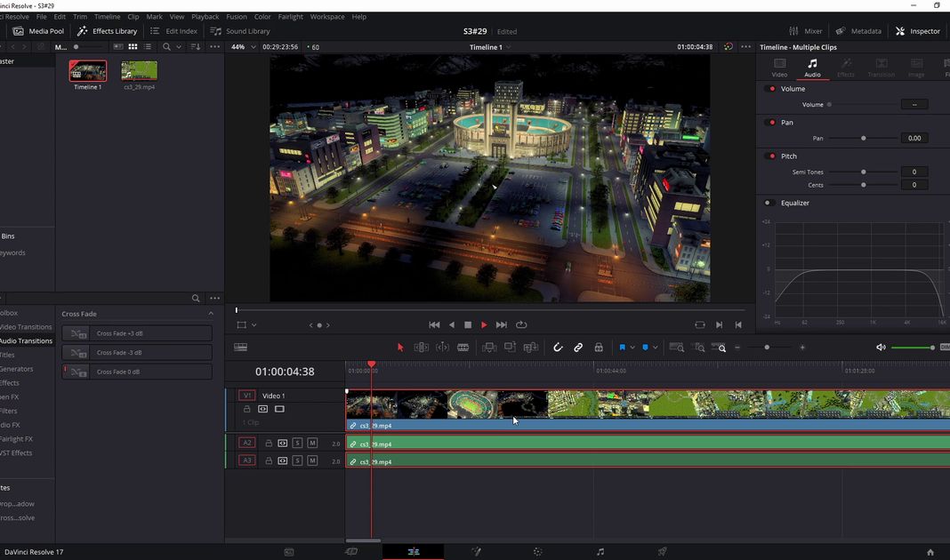Open the Effects Library panel

pos(107,31)
